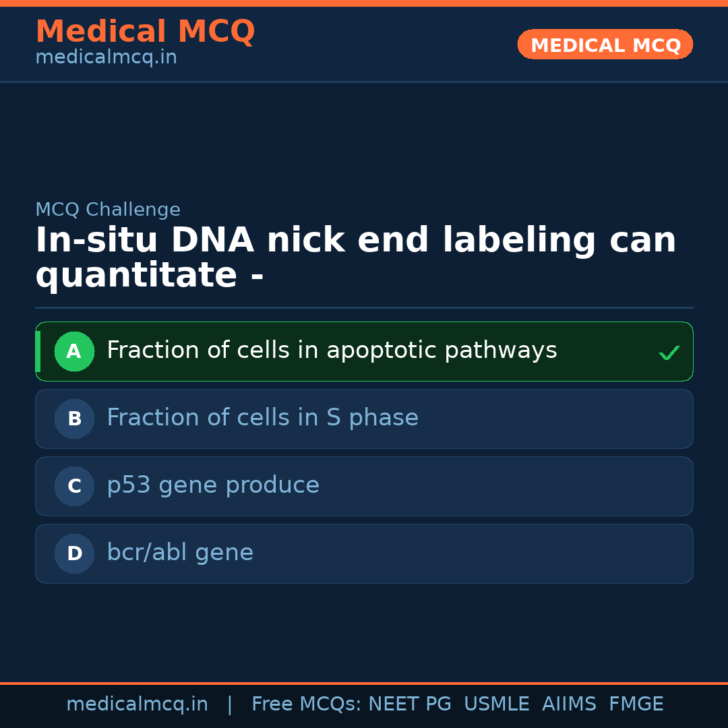Open medicalmcq.in link in the footer
Viewport: 728px width, 728px height.
point(137,704)
